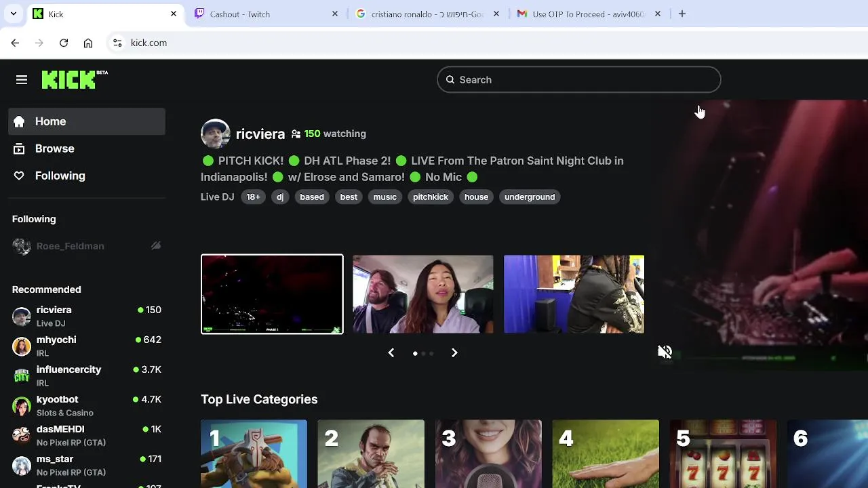Screen dimensions: 868x488
Task: Switch to the cristiano ronaldo Google tab
Action: pyautogui.click(x=427, y=14)
